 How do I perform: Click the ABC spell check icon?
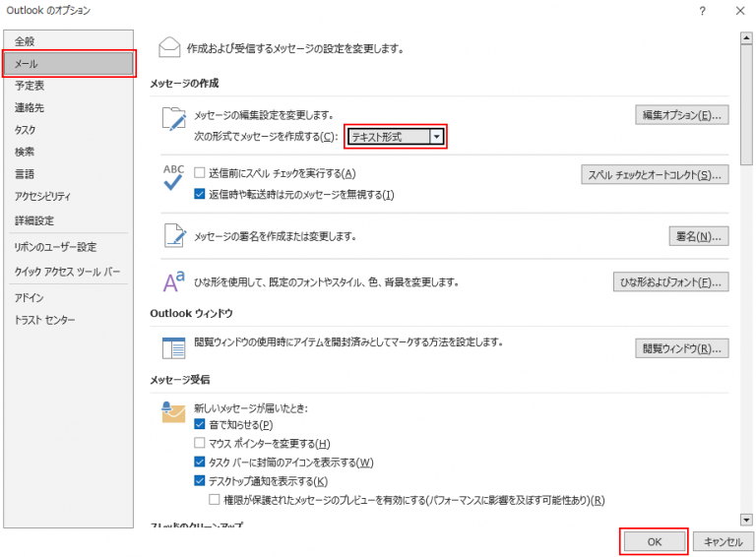point(173,177)
